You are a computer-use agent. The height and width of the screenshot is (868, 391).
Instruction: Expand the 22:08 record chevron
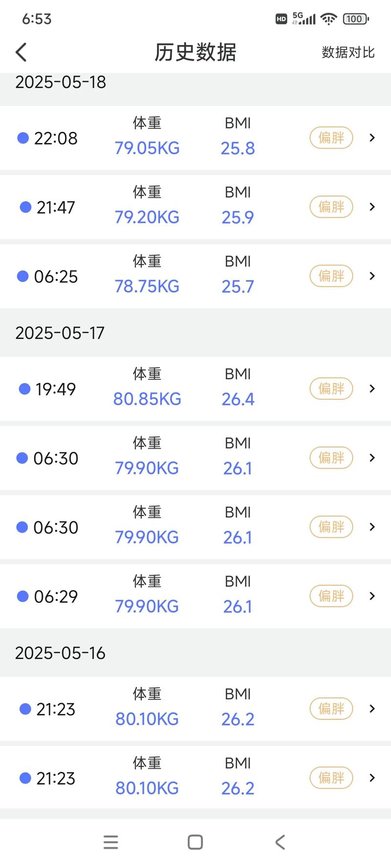coord(372,138)
